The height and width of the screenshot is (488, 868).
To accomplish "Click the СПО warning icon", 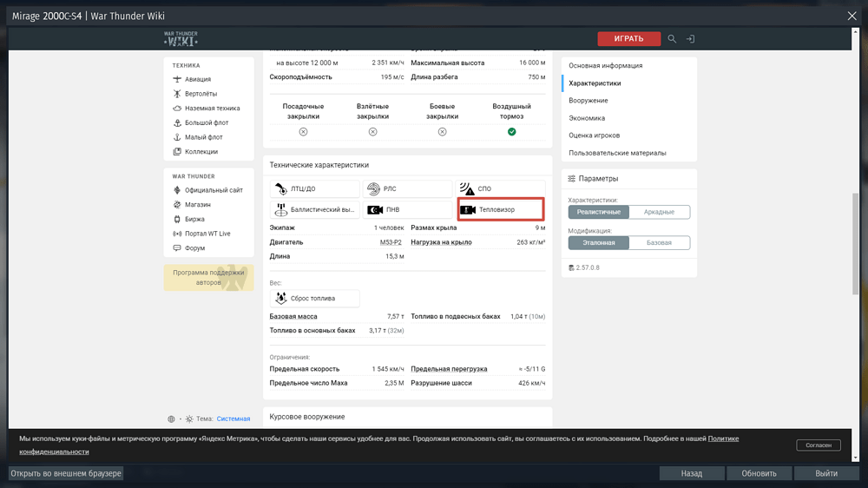I will 467,189.
